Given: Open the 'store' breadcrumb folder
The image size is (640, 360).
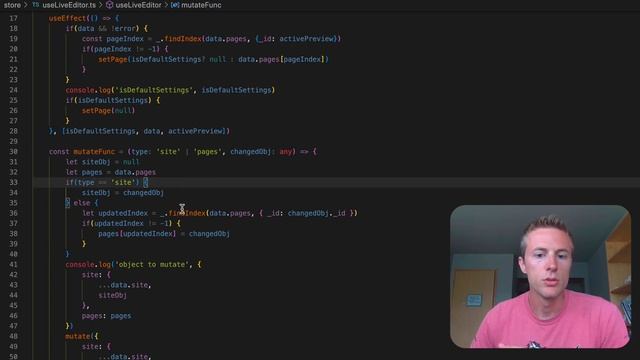Looking at the screenshot, I should (12, 5).
